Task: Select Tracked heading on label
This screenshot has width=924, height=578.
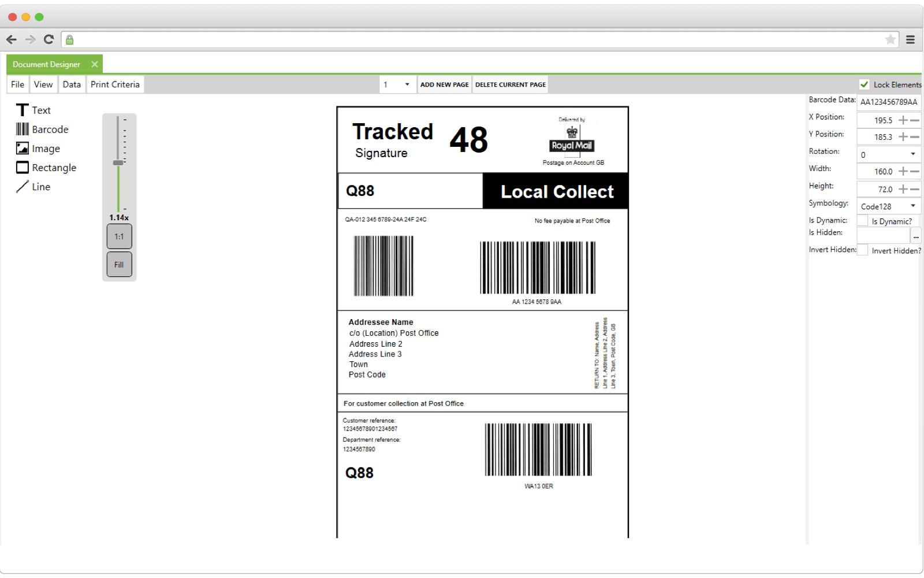Action: [x=393, y=132]
